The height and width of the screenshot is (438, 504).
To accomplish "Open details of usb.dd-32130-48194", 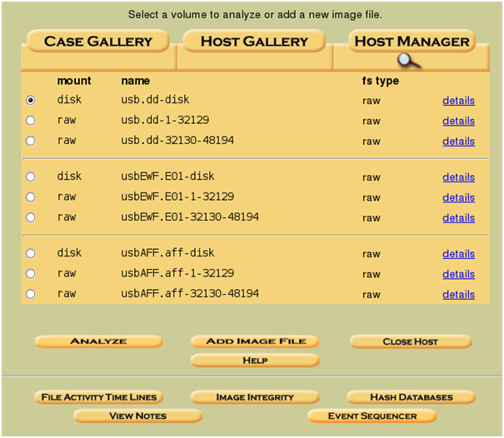I will coord(458,141).
